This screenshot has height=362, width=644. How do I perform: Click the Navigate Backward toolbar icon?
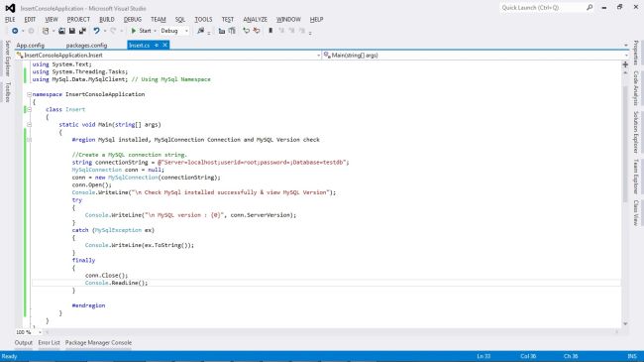click(15, 31)
